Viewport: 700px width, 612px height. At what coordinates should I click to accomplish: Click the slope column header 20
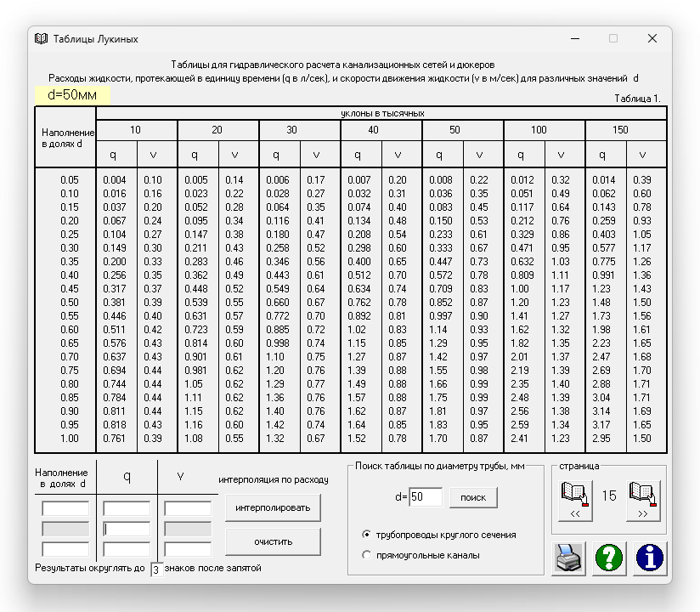217,130
